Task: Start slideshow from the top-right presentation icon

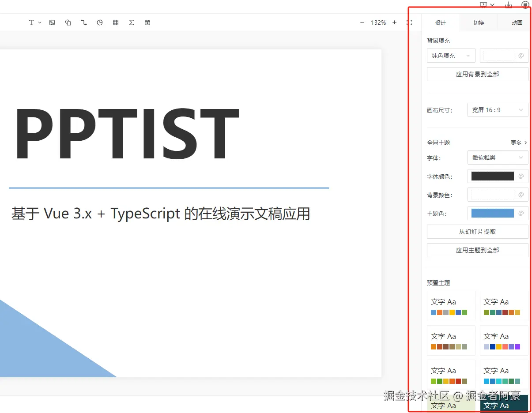Action: (483, 4)
